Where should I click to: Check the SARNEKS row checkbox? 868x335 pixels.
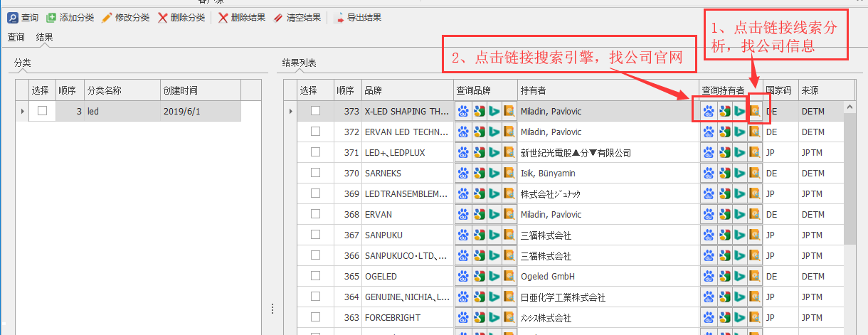point(316,173)
